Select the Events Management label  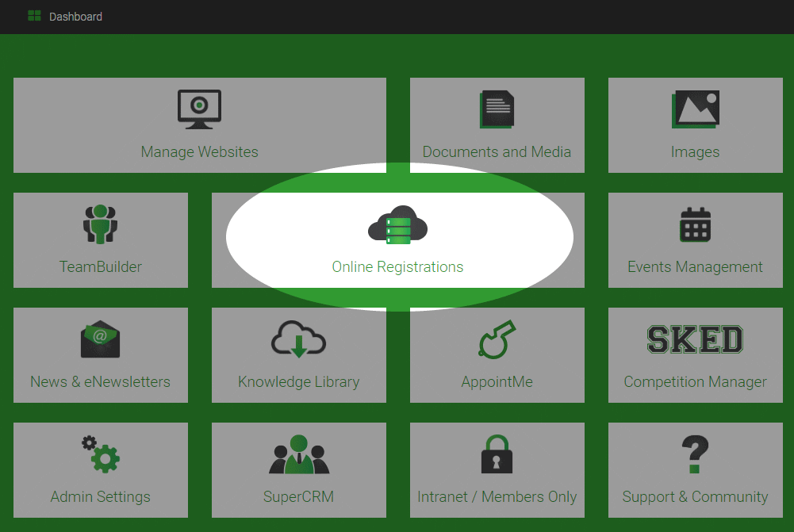tap(696, 267)
